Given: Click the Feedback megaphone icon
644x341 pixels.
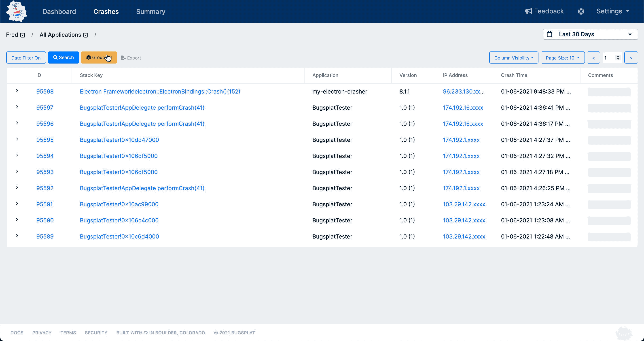Looking at the screenshot, I should [528, 11].
